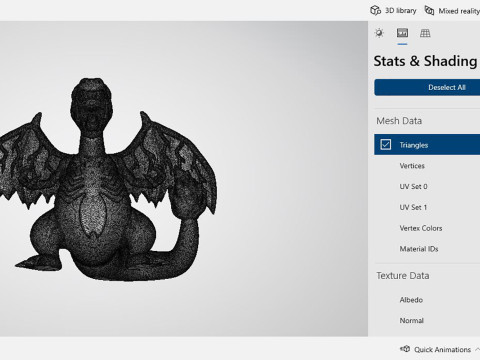The image size is (480, 360).
Task: Click the Mixed reality icon
Action: pos(429,10)
